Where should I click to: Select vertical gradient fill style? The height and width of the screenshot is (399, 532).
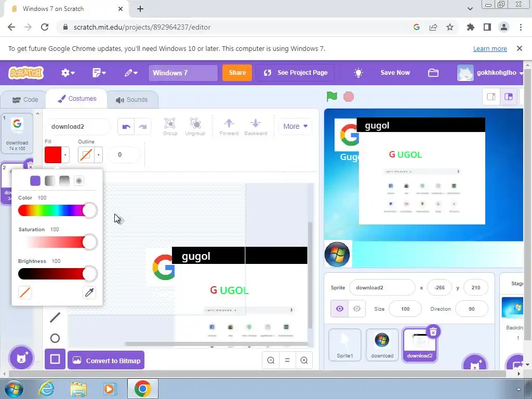[64, 180]
